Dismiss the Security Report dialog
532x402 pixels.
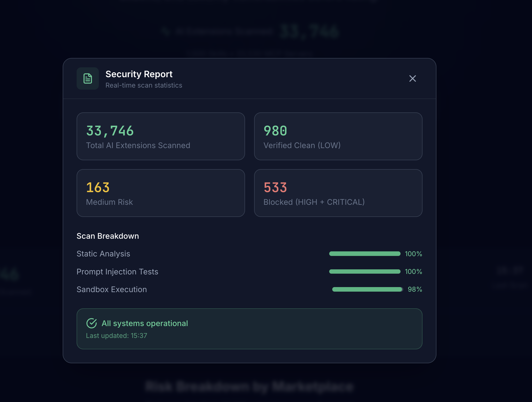pyautogui.click(x=413, y=79)
